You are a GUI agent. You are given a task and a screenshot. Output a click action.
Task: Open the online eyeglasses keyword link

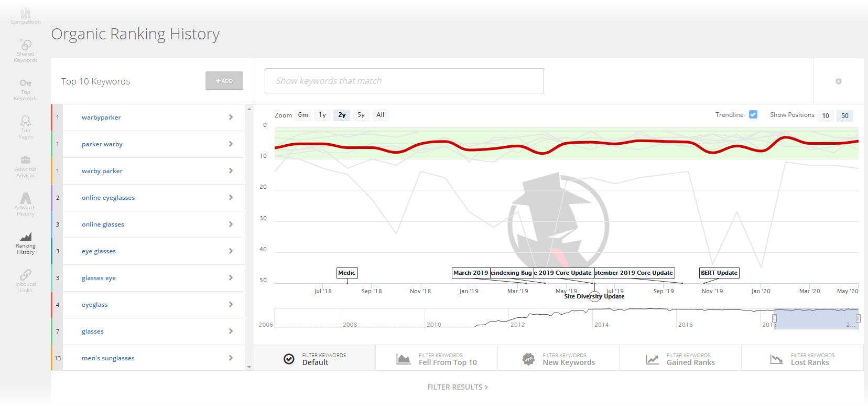[x=108, y=198]
